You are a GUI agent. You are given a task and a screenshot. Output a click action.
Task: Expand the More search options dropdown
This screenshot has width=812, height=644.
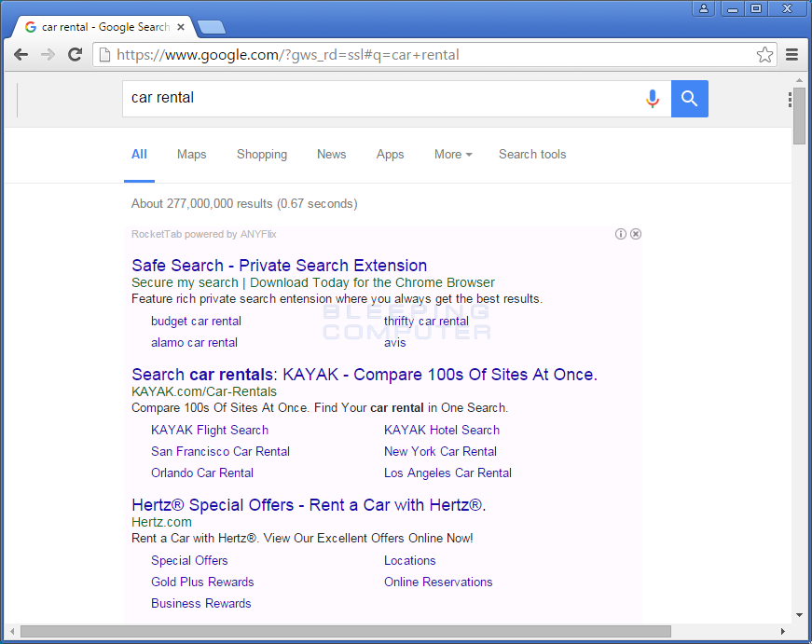pyautogui.click(x=453, y=155)
